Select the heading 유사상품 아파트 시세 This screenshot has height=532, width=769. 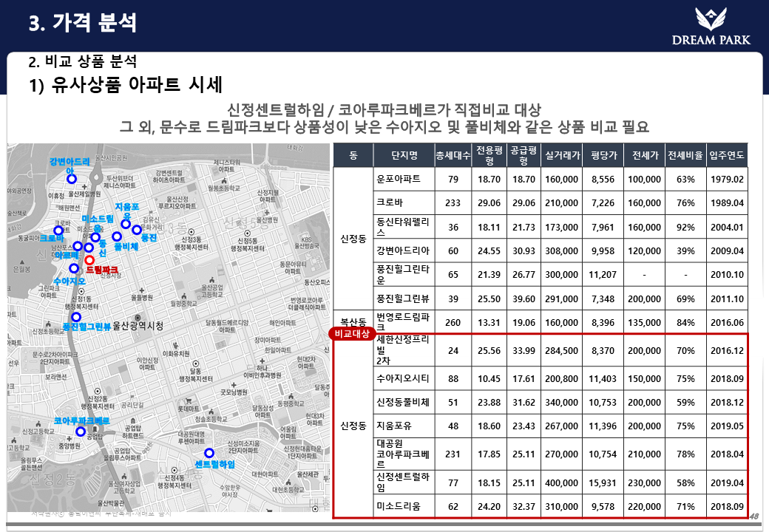click(137, 84)
